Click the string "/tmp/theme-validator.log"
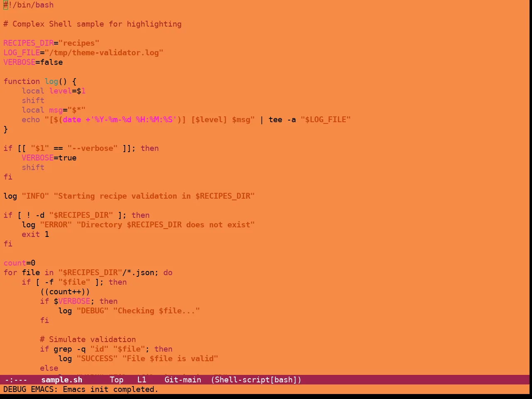This screenshot has height=399, width=532. 104,53
